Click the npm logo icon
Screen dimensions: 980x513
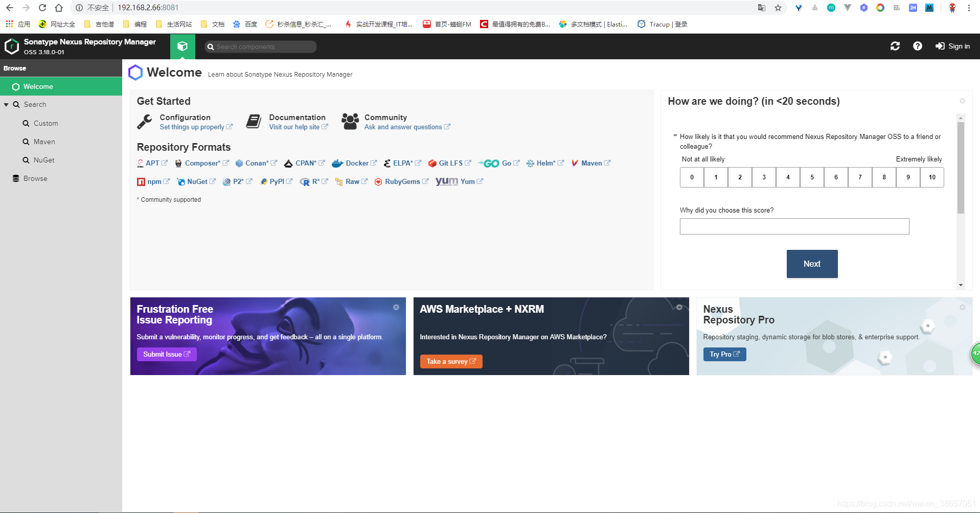tap(141, 182)
